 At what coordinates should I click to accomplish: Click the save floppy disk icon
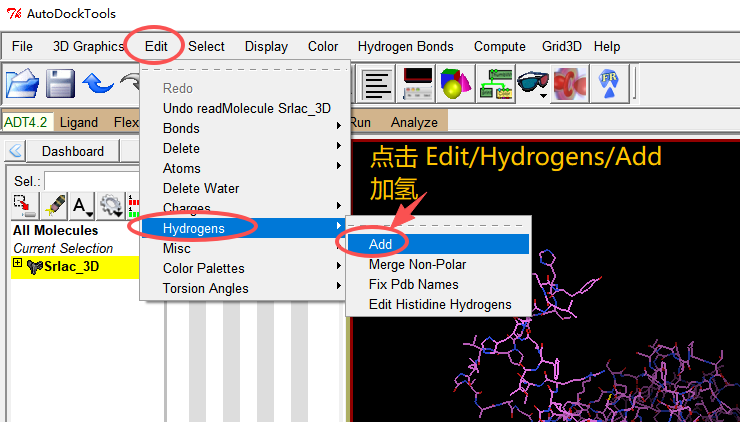point(61,83)
